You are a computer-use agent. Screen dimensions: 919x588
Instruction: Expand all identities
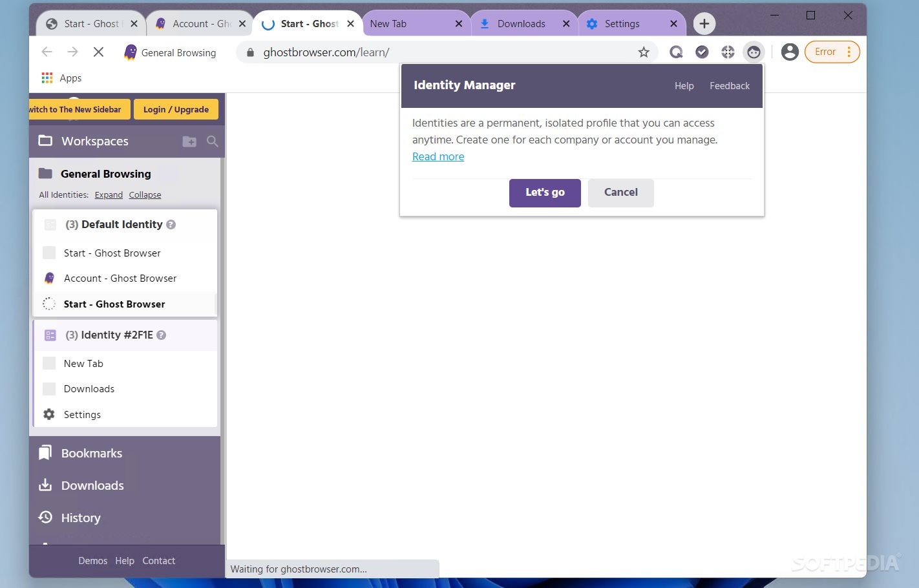109,194
